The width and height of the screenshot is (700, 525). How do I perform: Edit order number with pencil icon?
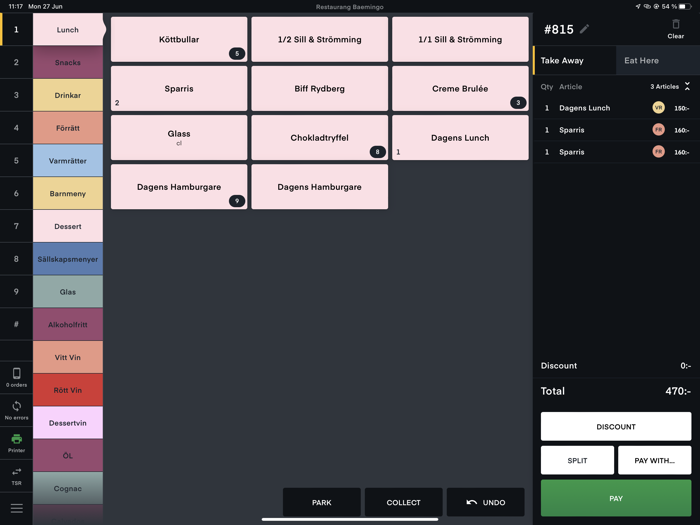click(x=584, y=29)
